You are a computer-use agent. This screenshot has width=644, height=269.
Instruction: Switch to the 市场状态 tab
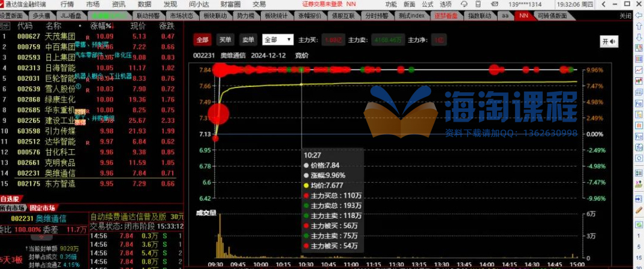[x=182, y=16]
